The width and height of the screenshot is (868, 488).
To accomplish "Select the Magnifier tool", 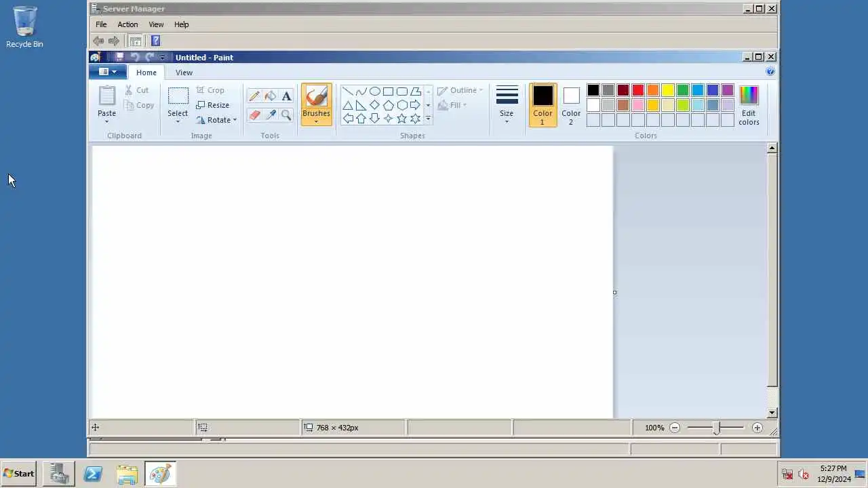I will click(x=286, y=115).
